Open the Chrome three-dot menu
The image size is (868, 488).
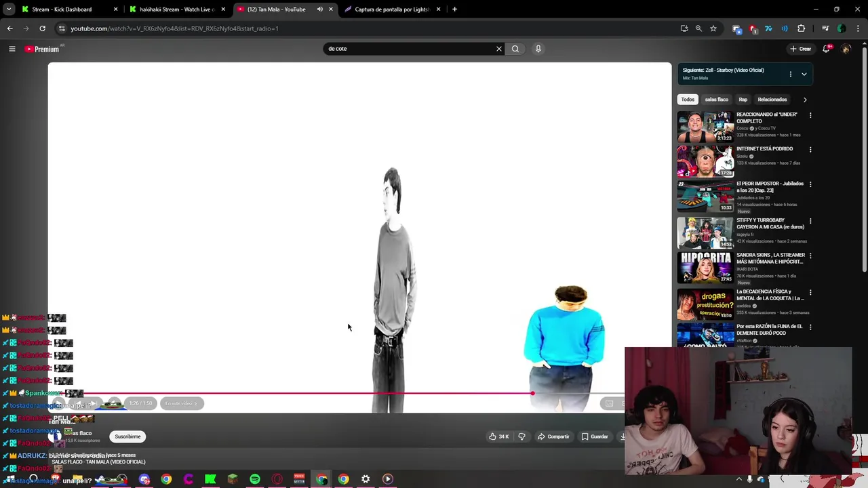tap(859, 28)
